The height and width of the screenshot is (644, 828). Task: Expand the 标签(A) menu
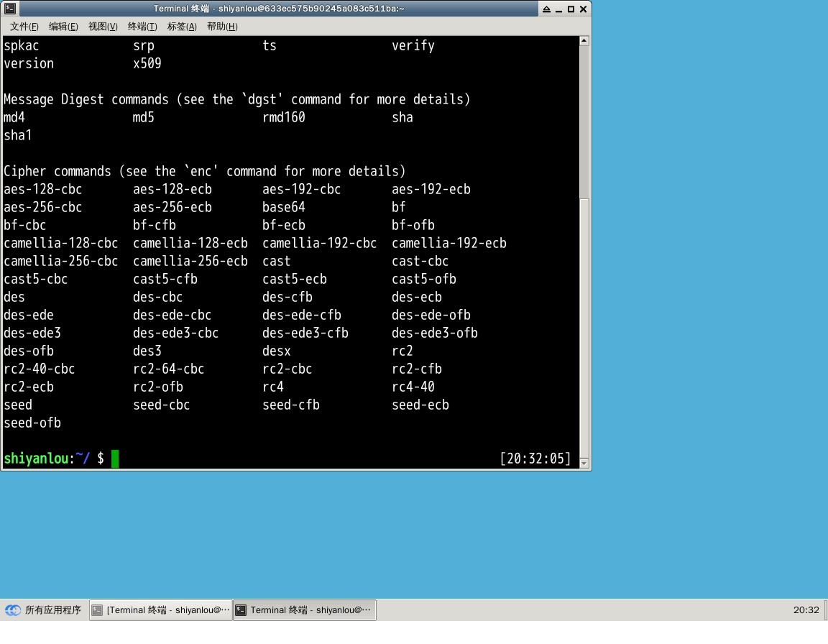(182, 27)
